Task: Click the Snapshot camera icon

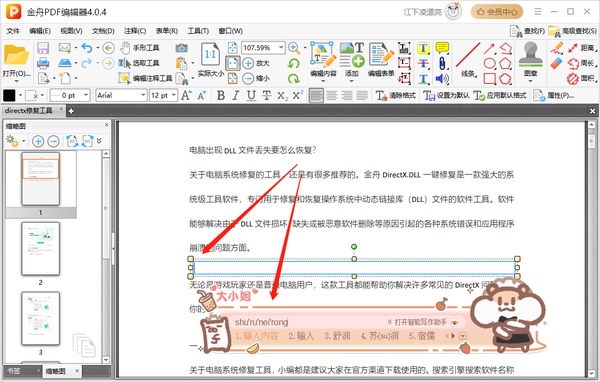Action: [x=181, y=48]
